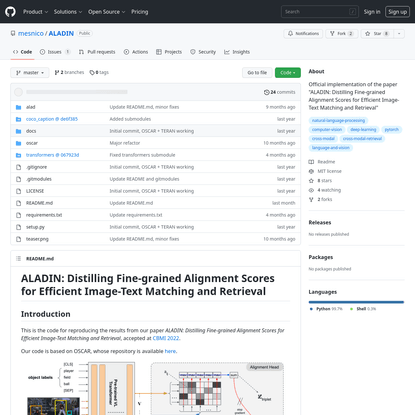Image resolution: width=415 pixels, height=415 pixels.
Task: Open the .gitmodules file
Action: tap(39, 179)
